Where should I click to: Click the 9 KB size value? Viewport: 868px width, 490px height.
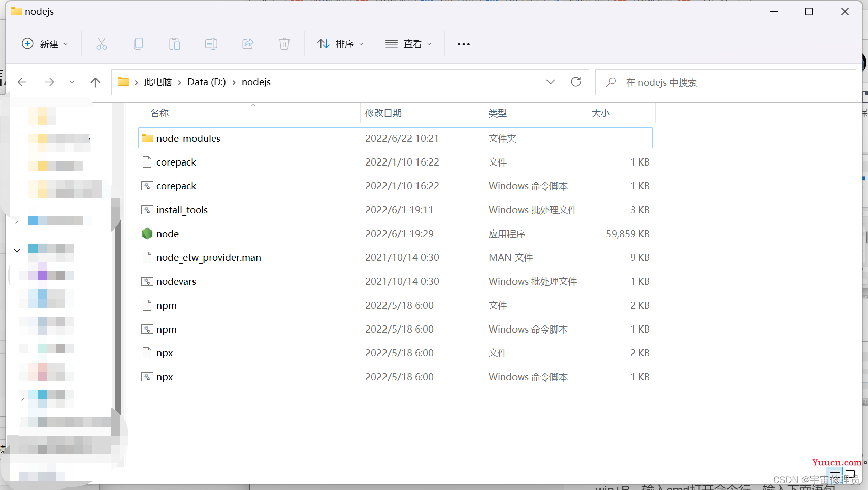tap(640, 257)
